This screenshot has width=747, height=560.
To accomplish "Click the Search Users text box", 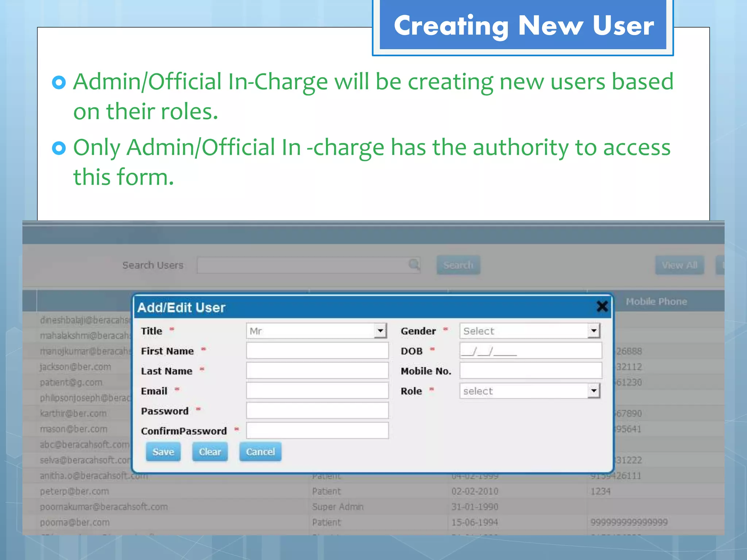I will point(303,265).
